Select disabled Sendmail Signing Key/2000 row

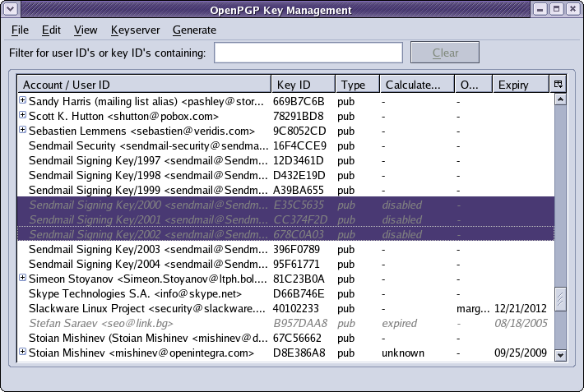pyautogui.click(x=285, y=205)
